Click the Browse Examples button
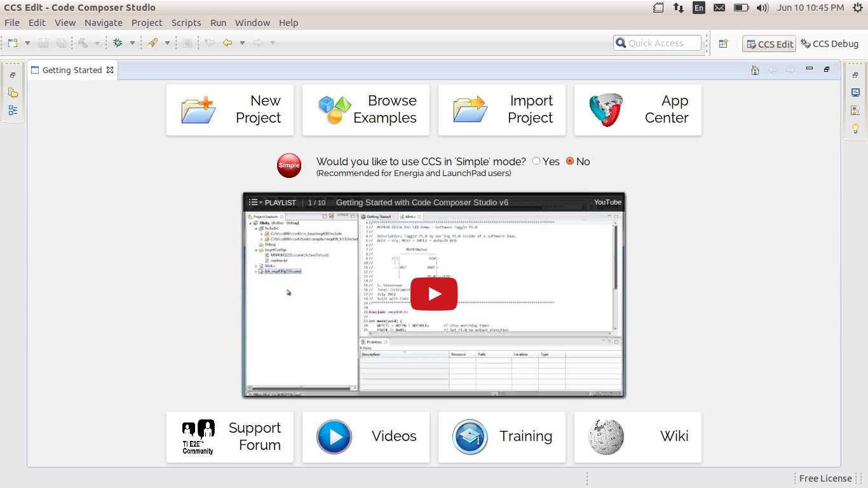 [x=366, y=110]
